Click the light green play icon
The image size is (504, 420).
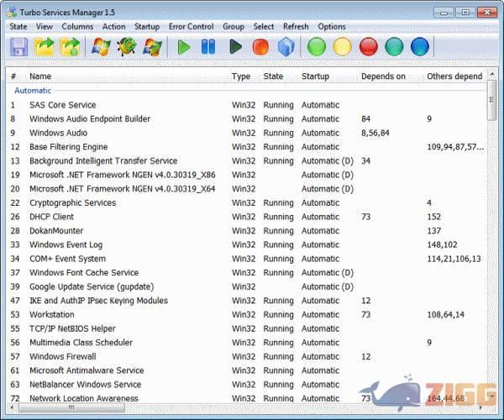184,47
